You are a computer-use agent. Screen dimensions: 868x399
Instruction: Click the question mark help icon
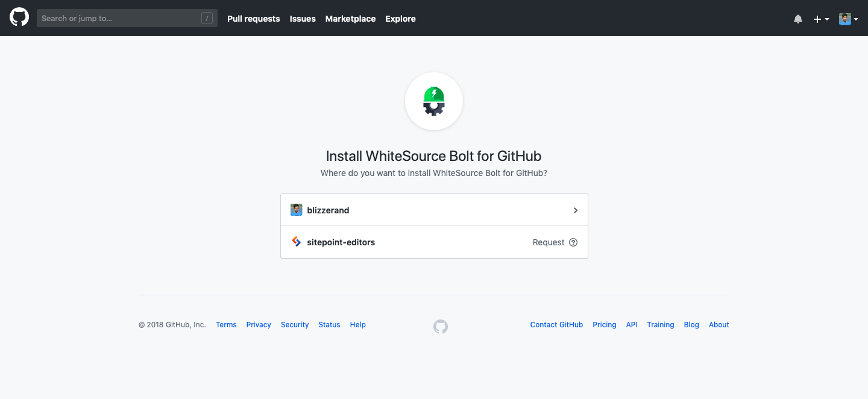coord(573,242)
